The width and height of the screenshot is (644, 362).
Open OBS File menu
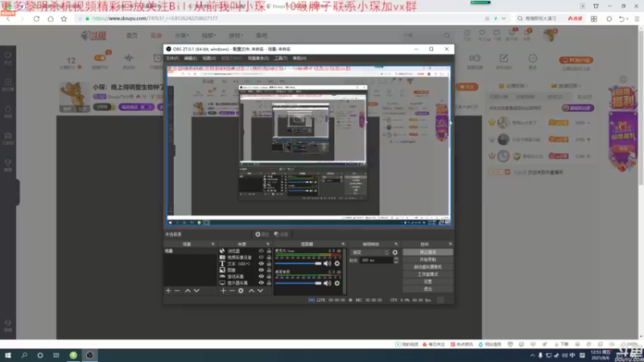[172, 58]
